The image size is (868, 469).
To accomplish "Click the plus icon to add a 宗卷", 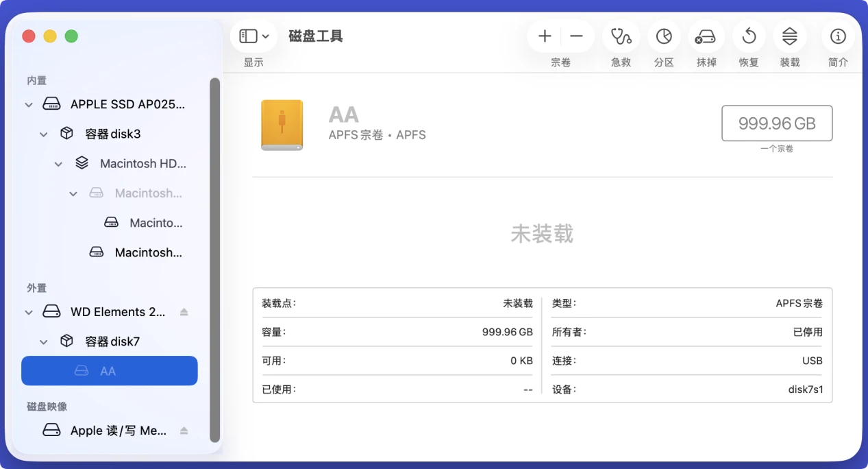I will [544, 36].
